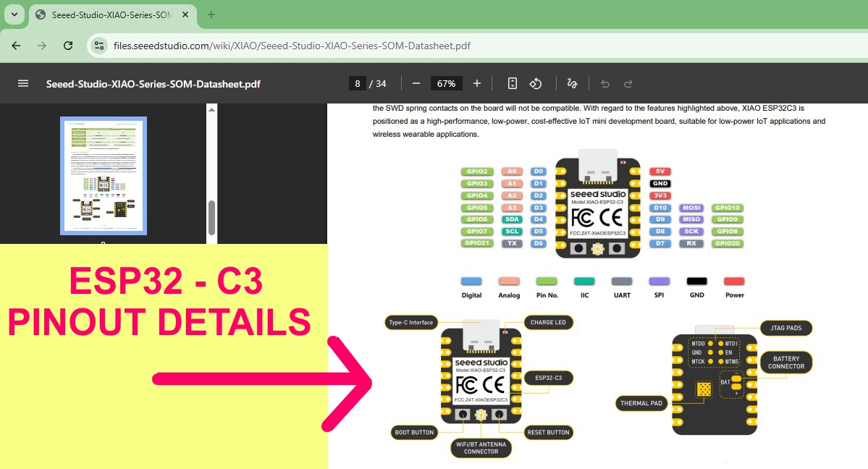Click the ESP32-C3 callout label
The width and height of the screenshot is (868, 469).
point(548,379)
